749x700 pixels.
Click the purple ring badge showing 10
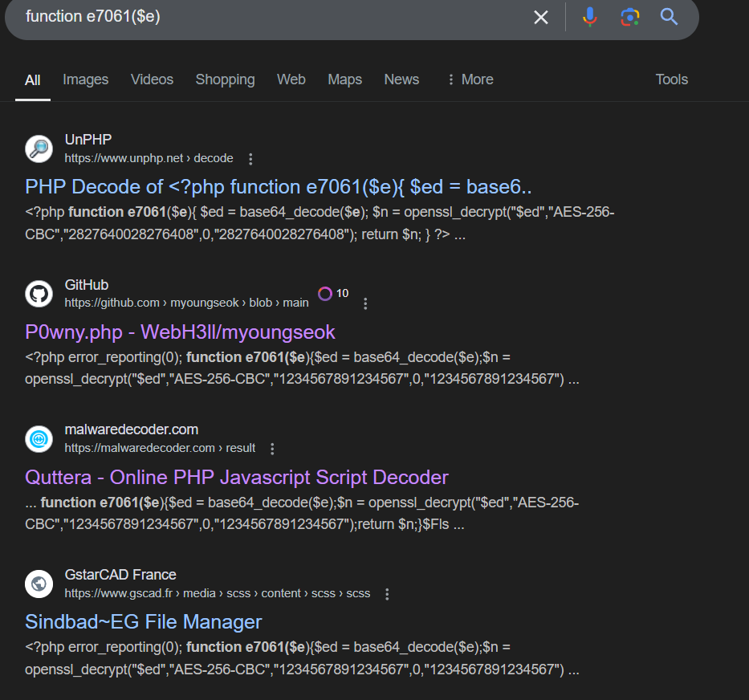click(x=333, y=293)
